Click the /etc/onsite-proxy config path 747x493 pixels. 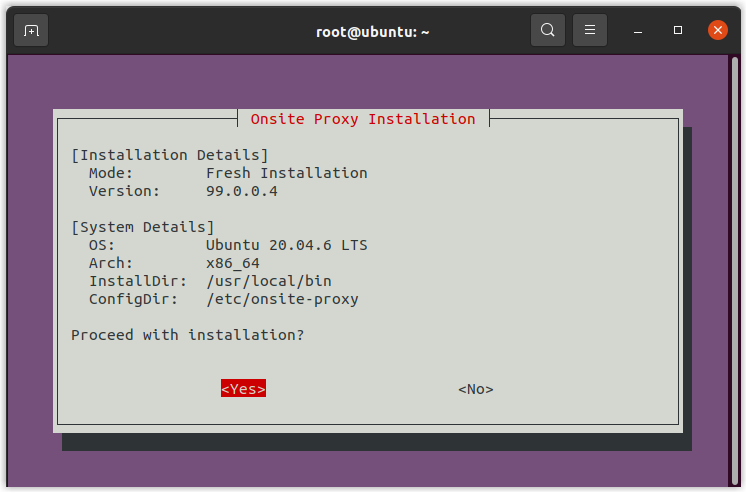coord(282,299)
